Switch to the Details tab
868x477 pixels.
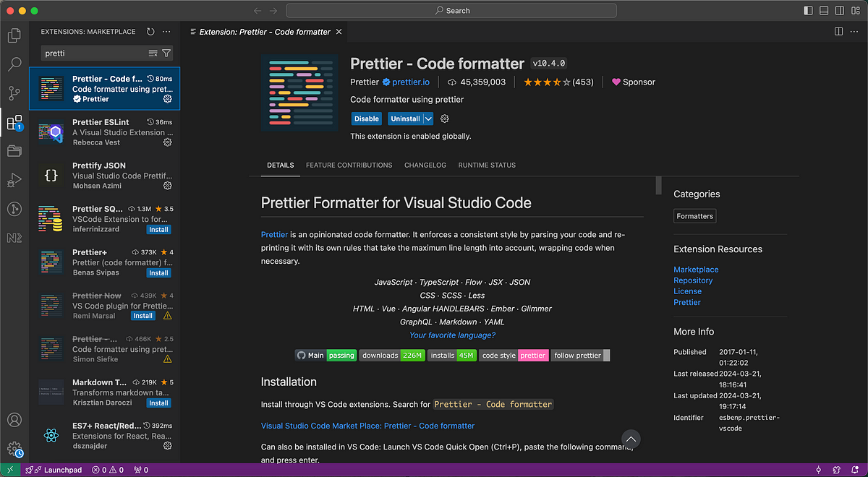coord(280,165)
